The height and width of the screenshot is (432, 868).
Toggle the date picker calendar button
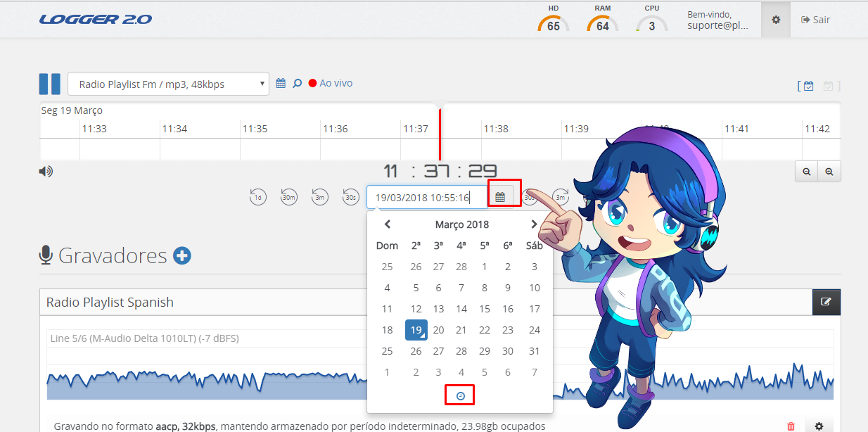click(x=500, y=197)
